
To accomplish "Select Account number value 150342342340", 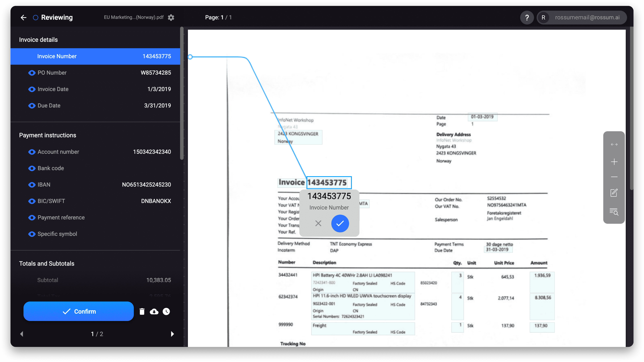I will (152, 152).
